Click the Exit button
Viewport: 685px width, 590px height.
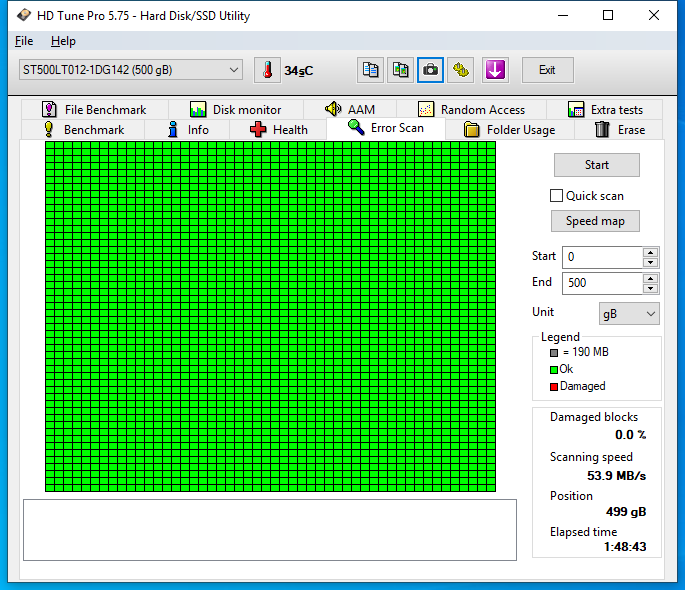tap(547, 70)
